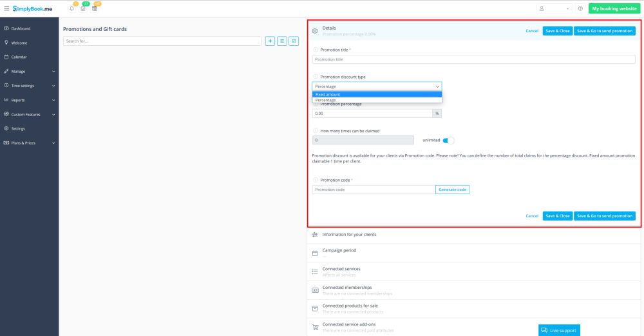
Task: Open Dashboard from the sidebar
Action: (21, 28)
